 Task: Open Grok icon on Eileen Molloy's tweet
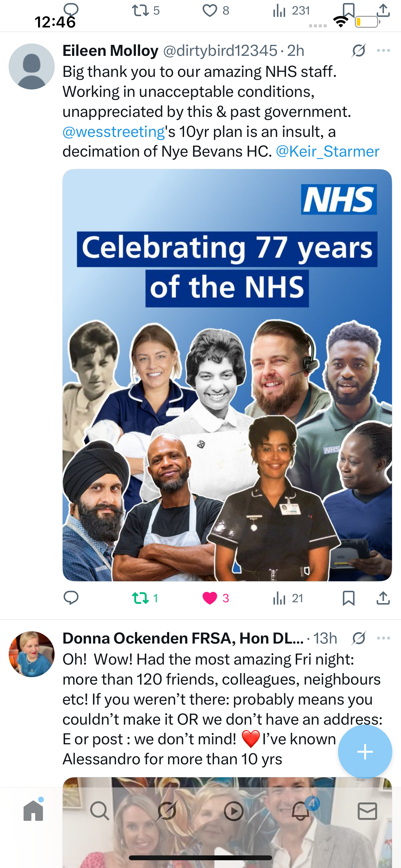pyautogui.click(x=358, y=51)
